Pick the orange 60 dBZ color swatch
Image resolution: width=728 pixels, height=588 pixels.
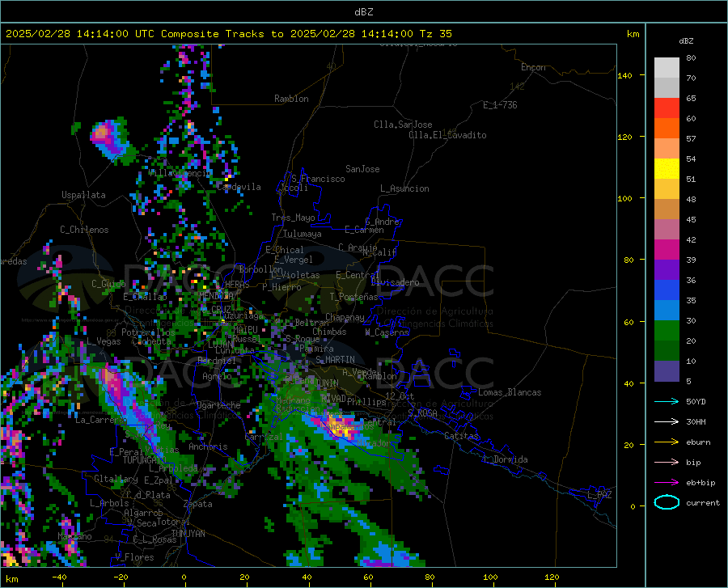point(667,129)
